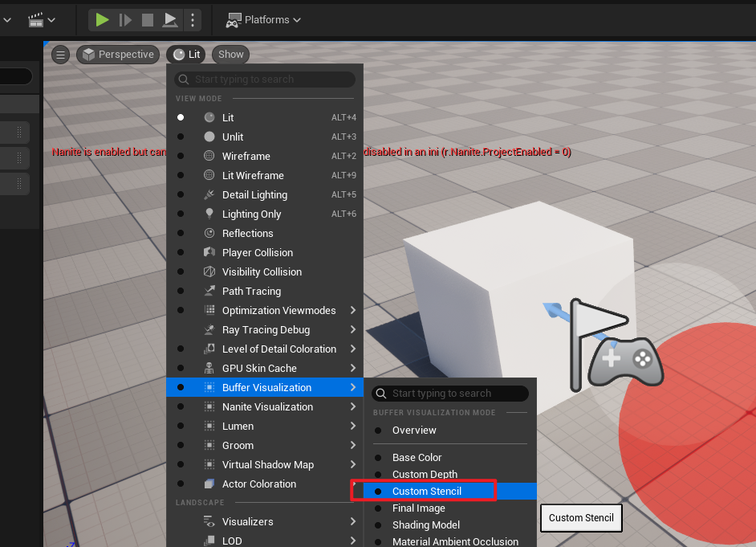Click the cinematics clapperboard icon

click(35, 19)
